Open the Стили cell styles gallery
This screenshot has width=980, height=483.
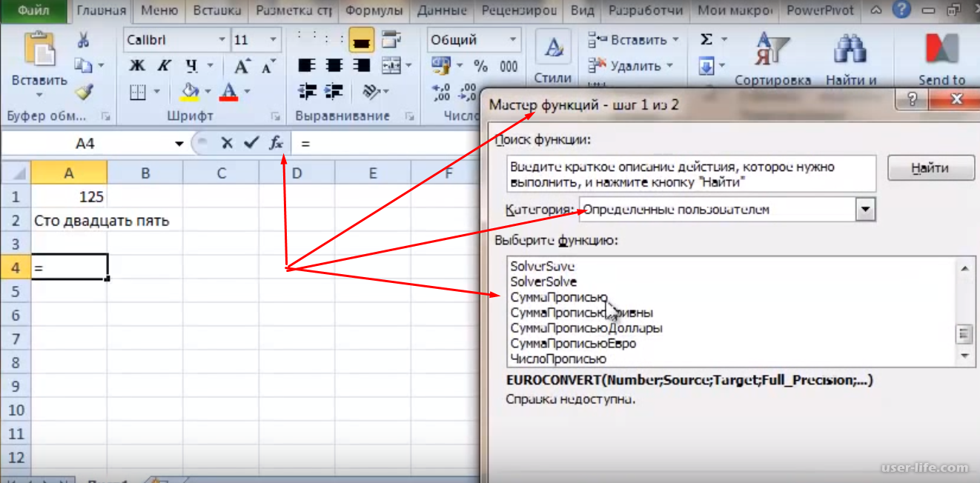pyautogui.click(x=552, y=58)
